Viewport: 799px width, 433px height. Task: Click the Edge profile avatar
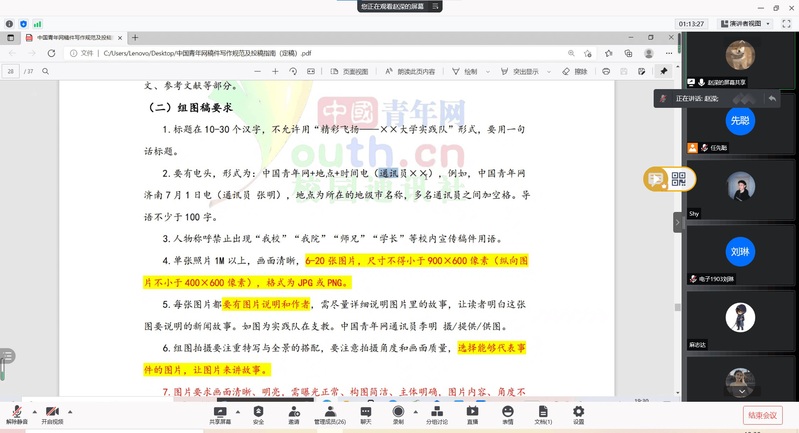pos(649,53)
